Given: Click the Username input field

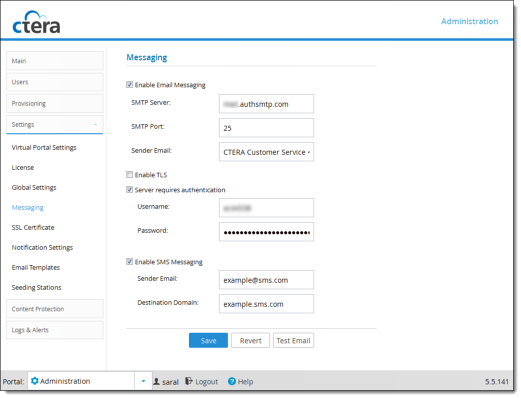Looking at the screenshot, I should click(266, 208).
